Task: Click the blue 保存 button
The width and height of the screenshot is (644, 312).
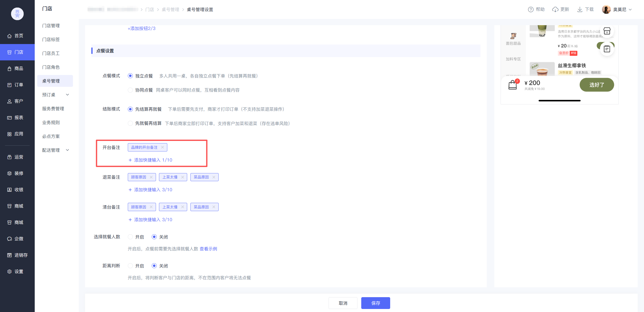Action: click(375, 303)
